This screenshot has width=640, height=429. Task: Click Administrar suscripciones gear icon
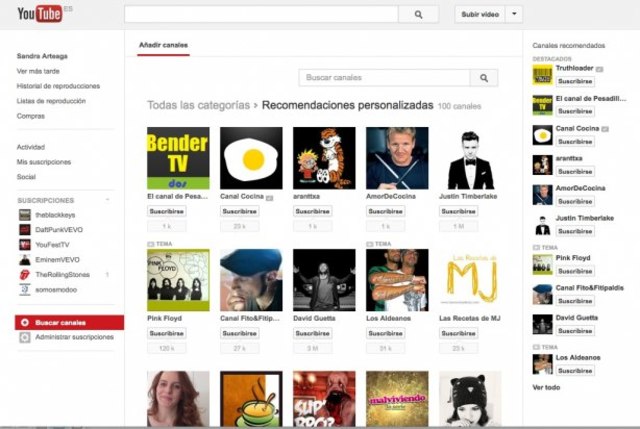click(x=25, y=337)
